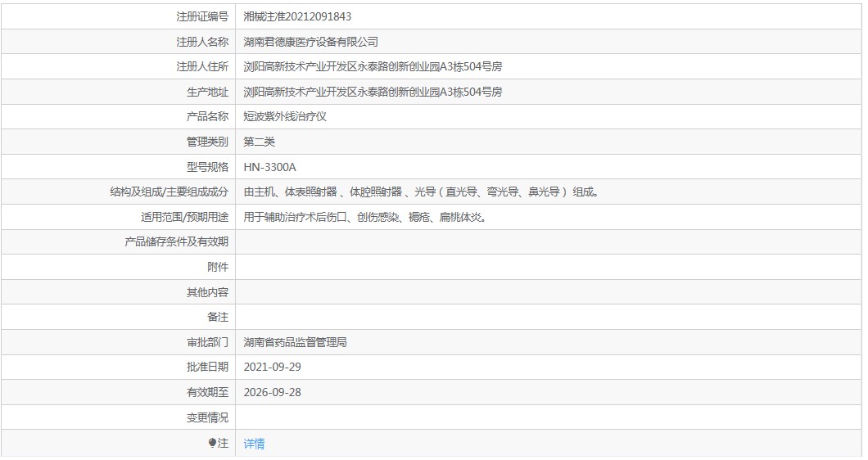Image resolution: width=868 pixels, height=460 pixels.
Task: Select registrant name 湖南君德康医疗设备有限公司
Action: (311, 42)
